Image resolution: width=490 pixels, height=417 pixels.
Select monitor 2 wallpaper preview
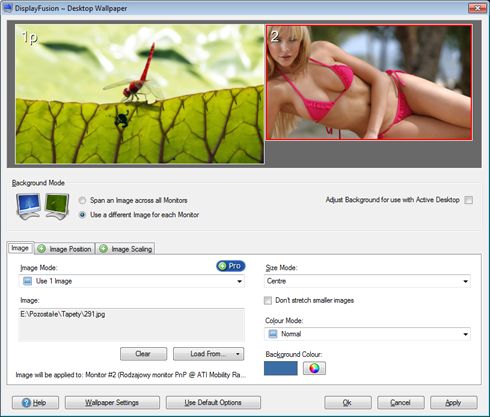pyautogui.click(x=369, y=82)
